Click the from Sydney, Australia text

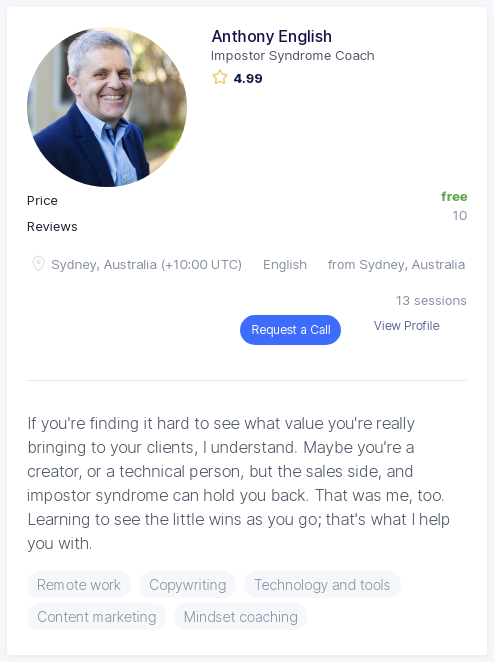click(x=396, y=265)
